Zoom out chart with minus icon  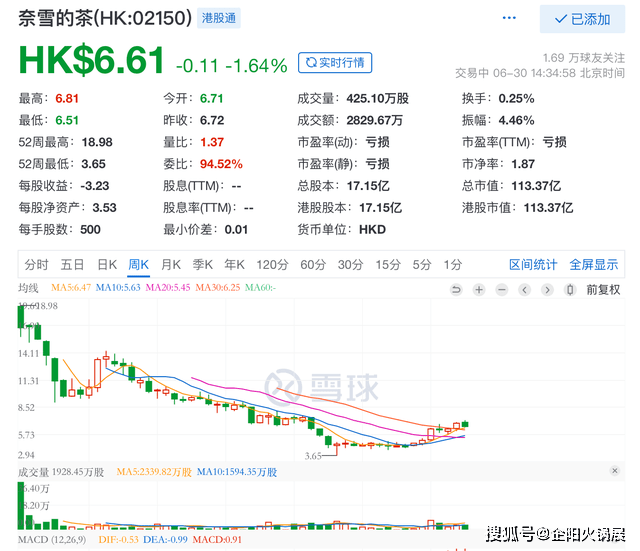502,290
